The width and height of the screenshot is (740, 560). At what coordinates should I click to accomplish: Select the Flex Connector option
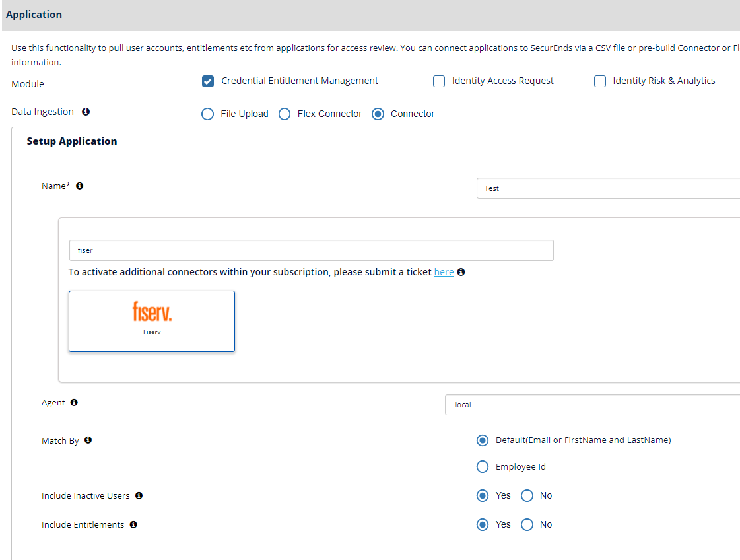[x=284, y=114]
